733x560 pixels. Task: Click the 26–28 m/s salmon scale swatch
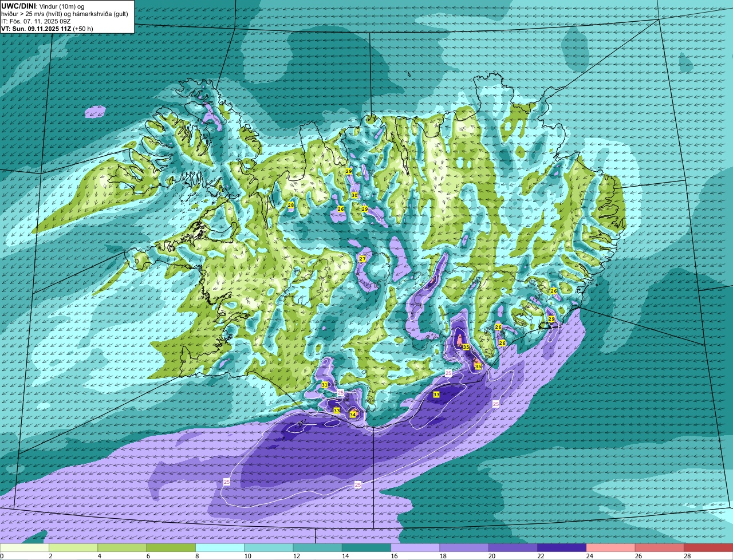tap(660, 547)
